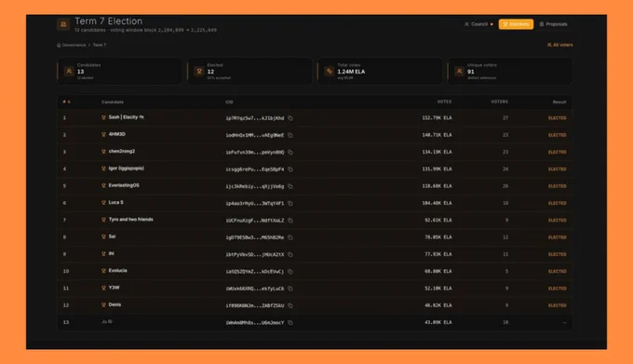This screenshot has height=364, width=633.
Task: Open candidate Sash | Elacity
Action: pos(127,117)
